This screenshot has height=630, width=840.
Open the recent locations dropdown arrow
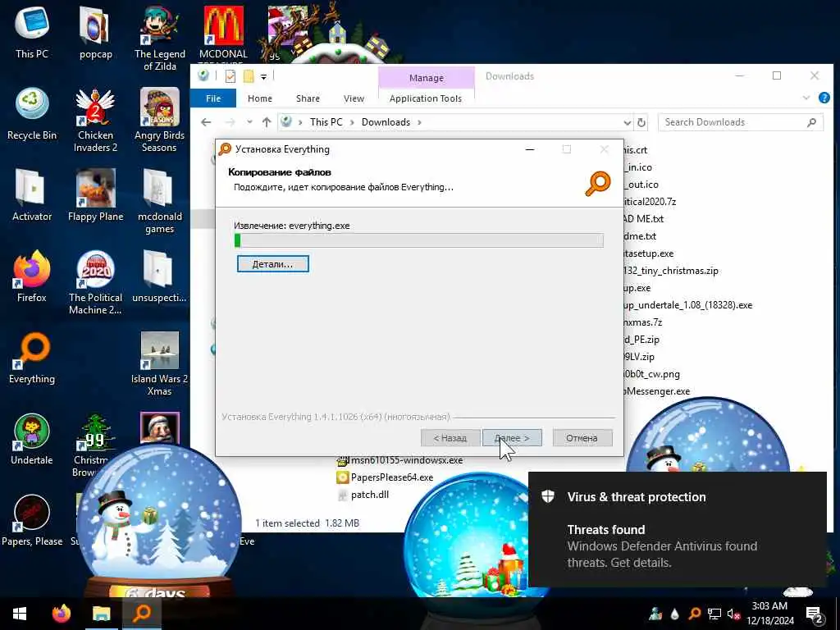tap(249, 122)
